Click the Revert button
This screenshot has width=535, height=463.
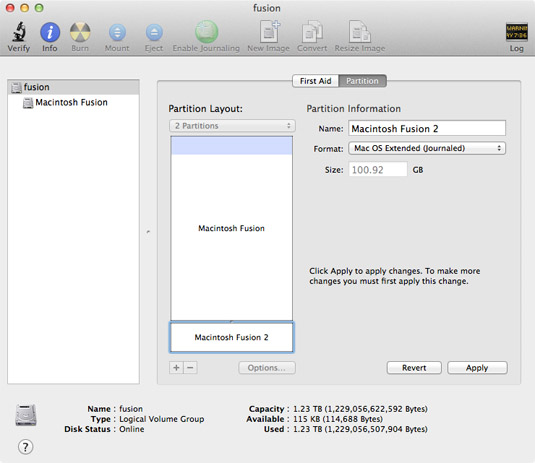tap(414, 368)
